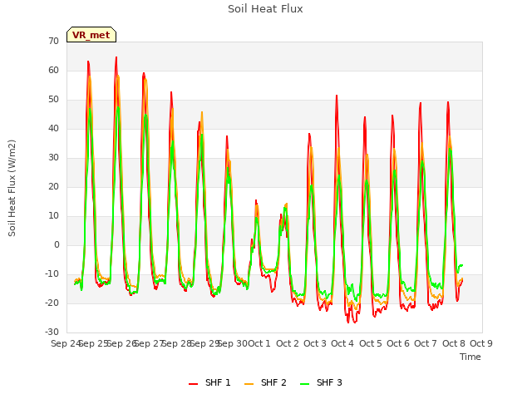Click the Oct 6 x-axis tick label
Image resolution: width=532 pixels, height=399 pixels.
[397, 343]
